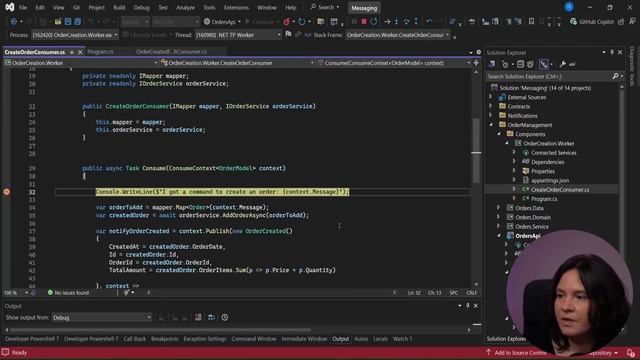Click the Visual Studio logo icon
Image resolution: width=640 pixels, height=360 pixels.
click(x=9, y=7)
